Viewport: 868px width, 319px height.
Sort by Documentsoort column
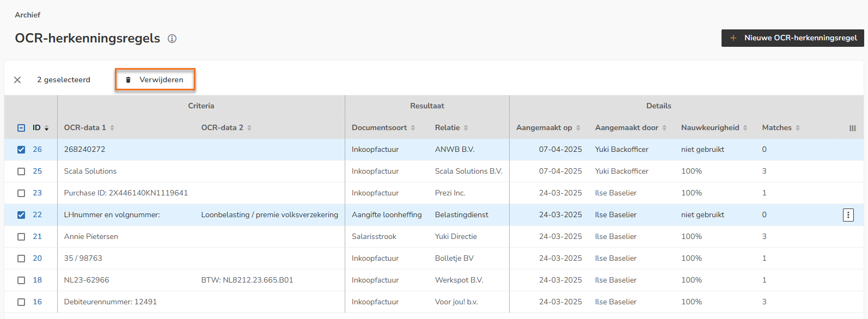coord(413,128)
